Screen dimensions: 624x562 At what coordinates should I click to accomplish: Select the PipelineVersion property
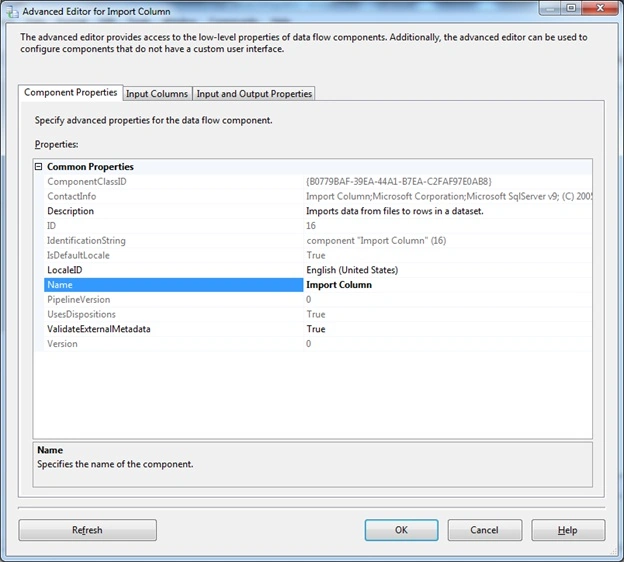[174, 299]
